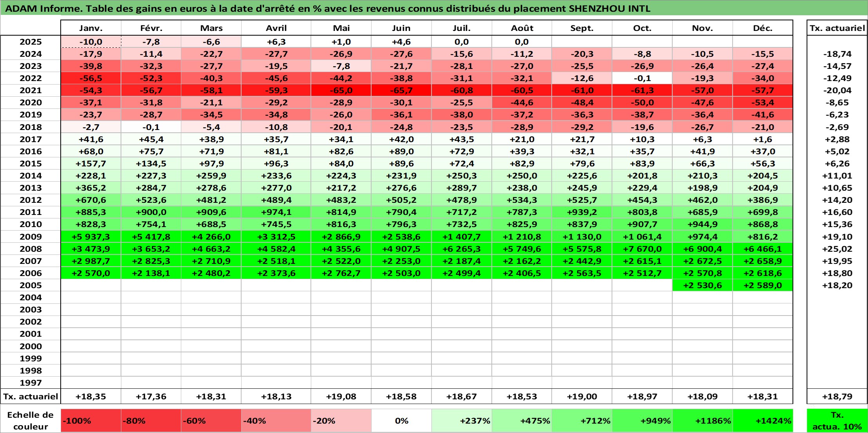Image resolution: width=868 pixels, height=433 pixels.
Task: Click the -100% color scale swatch
Action: pos(91,421)
